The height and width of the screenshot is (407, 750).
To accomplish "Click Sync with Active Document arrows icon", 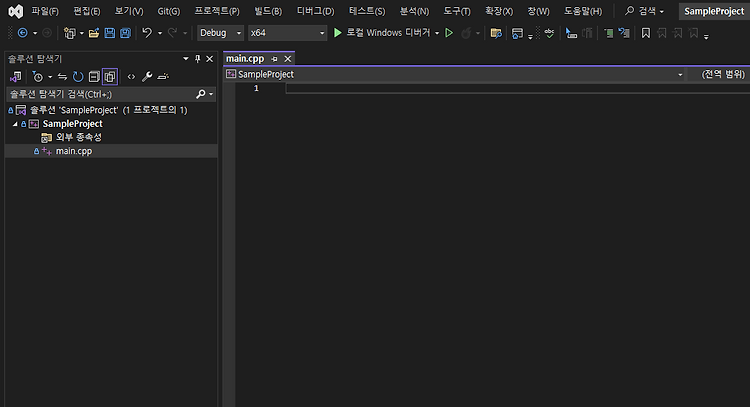I will (62, 77).
